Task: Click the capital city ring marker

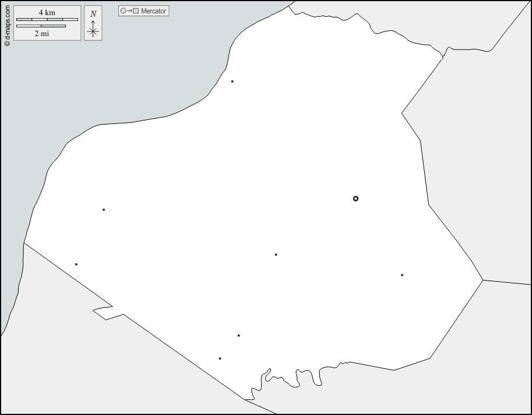Action: pyautogui.click(x=355, y=198)
